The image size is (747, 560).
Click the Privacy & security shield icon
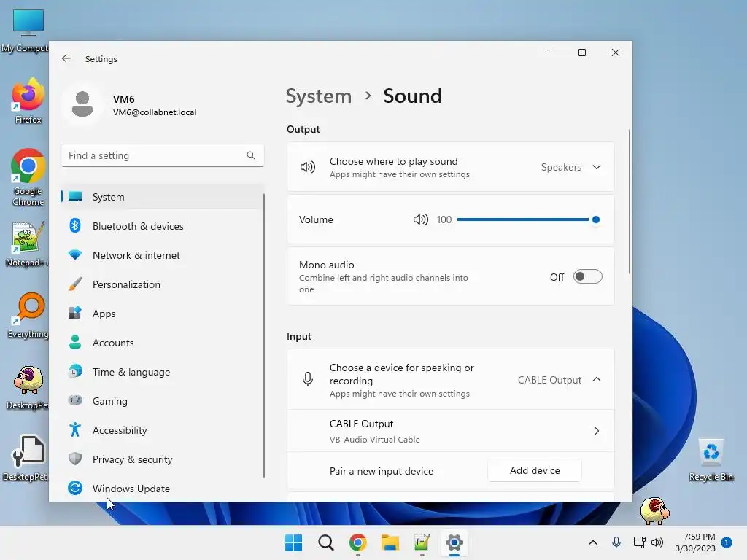tap(75, 459)
